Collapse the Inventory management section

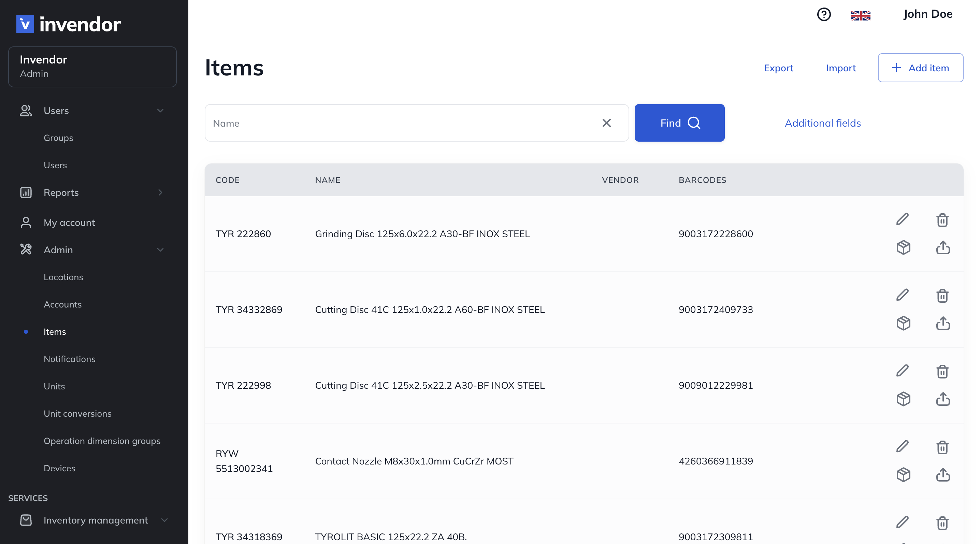[x=164, y=520]
